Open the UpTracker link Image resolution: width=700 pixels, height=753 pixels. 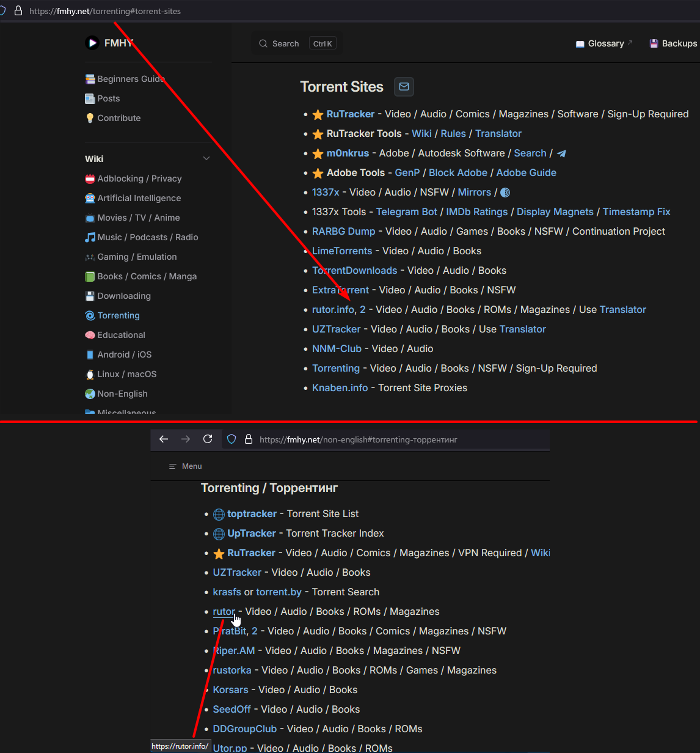[x=252, y=533]
